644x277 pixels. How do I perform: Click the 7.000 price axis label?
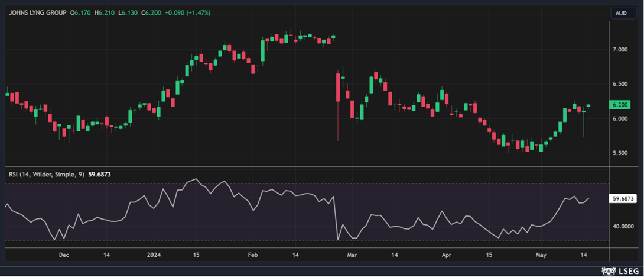[620, 49]
